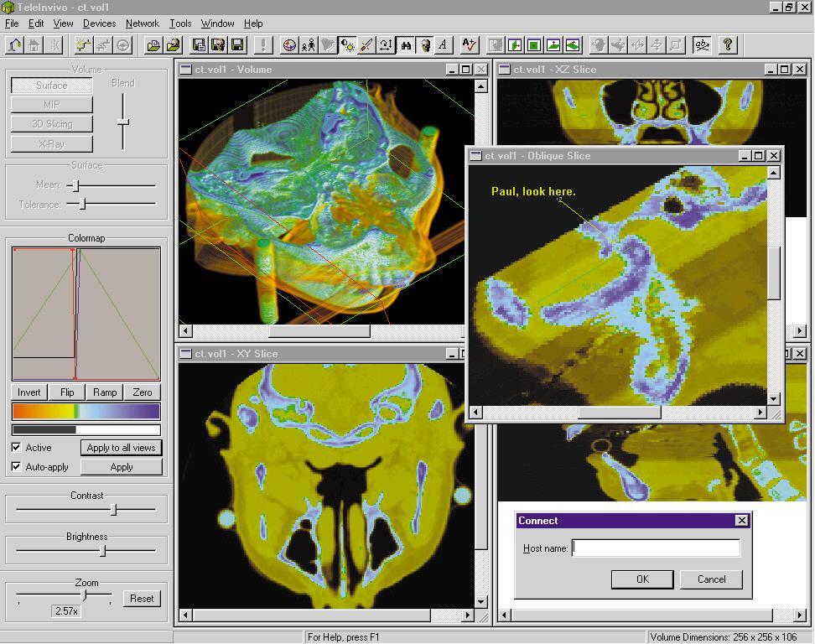Click the two people figures icon
This screenshot has width=815, height=644.
(309, 45)
